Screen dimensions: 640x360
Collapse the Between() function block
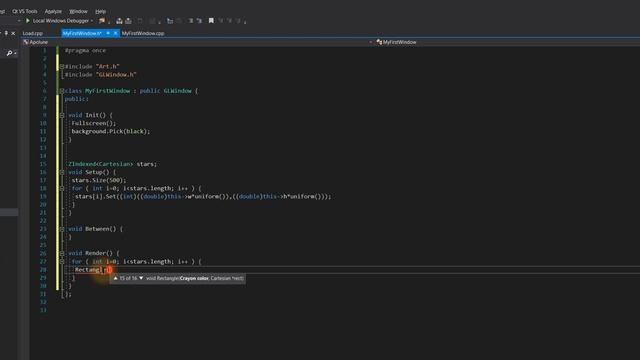[62, 229]
